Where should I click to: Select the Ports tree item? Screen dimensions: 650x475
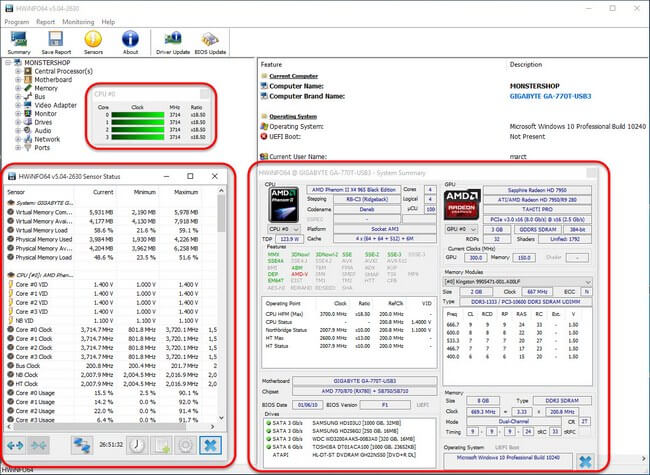point(42,148)
